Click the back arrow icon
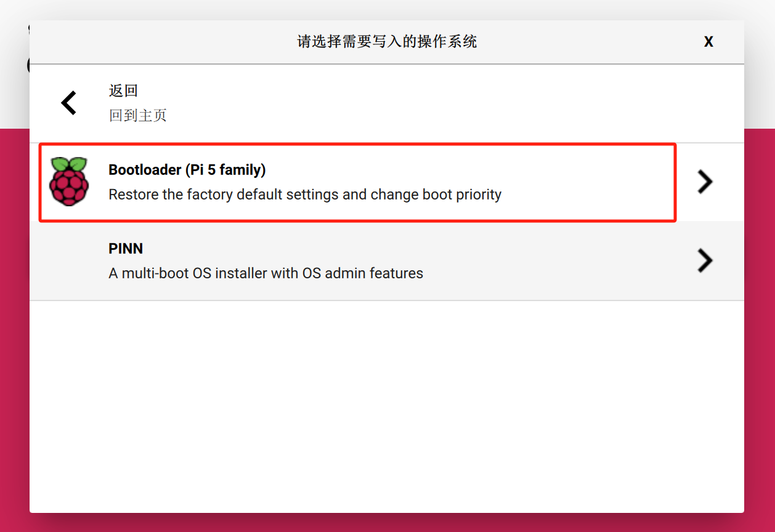 click(69, 103)
